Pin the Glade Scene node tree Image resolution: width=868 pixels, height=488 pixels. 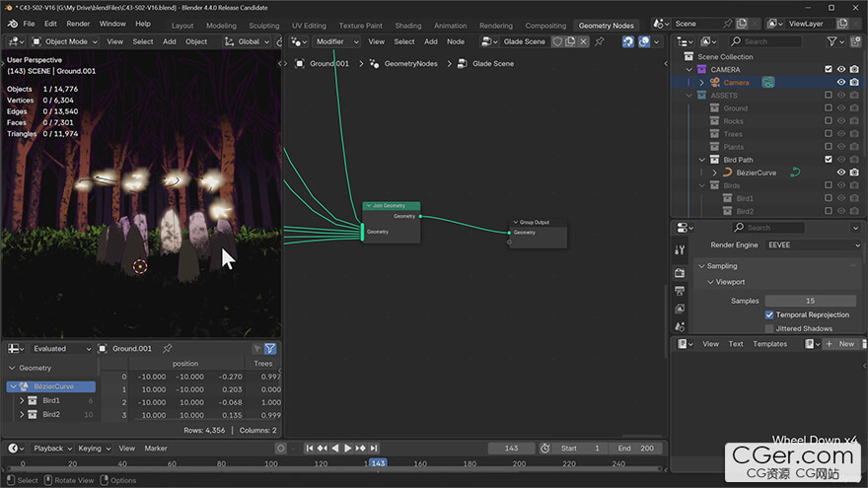click(x=599, y=41)
